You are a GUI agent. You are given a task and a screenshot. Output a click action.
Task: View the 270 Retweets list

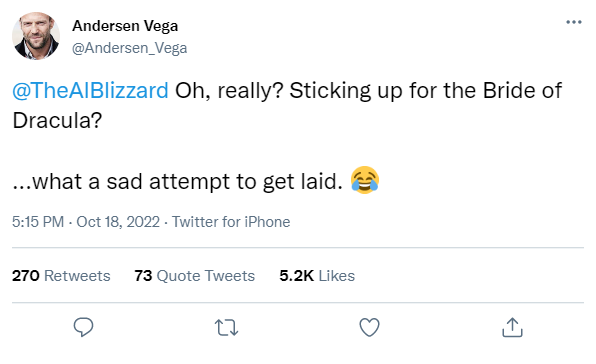pyautogui.click(x=61, y=275)
